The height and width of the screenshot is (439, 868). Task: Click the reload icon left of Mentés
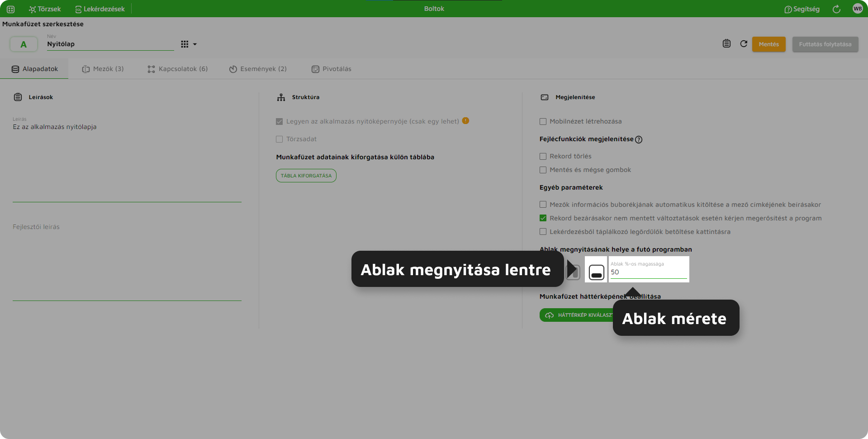[744, 44]
